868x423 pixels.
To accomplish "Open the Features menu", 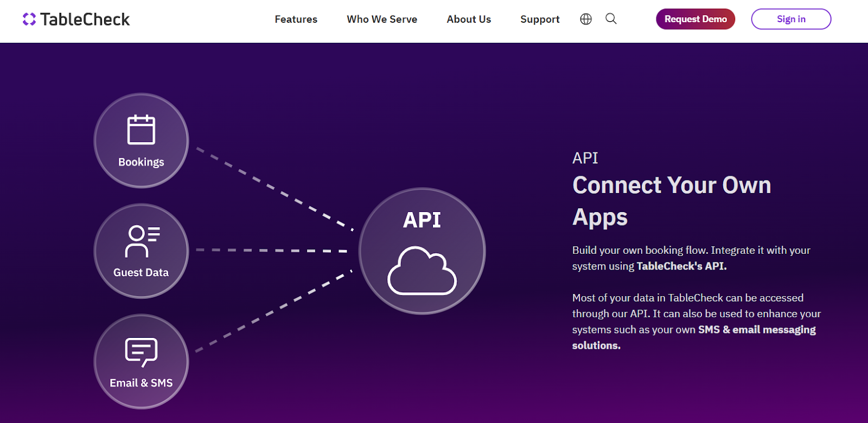I will click(x=296, y=19).
